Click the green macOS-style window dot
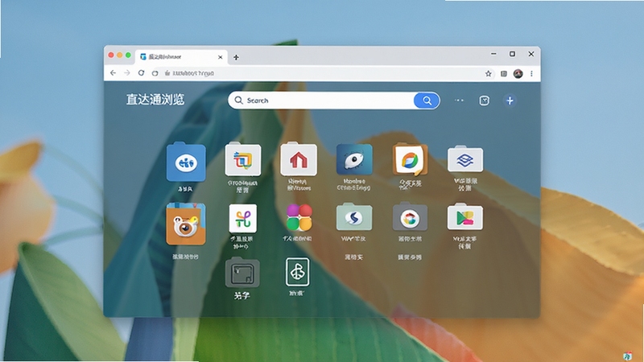Screen dimensions: 644x362 pyautogui.click(x=128, y=55)
